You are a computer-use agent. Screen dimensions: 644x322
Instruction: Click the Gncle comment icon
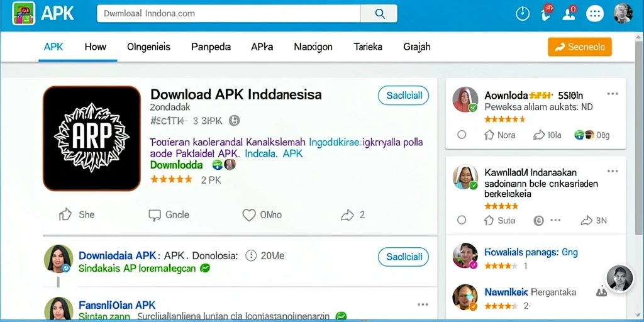(154, 215)
